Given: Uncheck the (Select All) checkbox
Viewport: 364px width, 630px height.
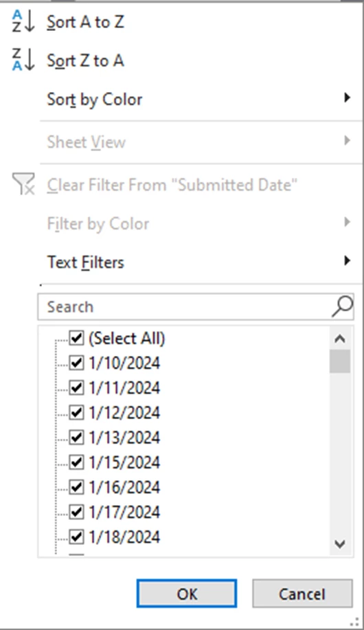Looking at the screenshot, I should tap(76, 338).
